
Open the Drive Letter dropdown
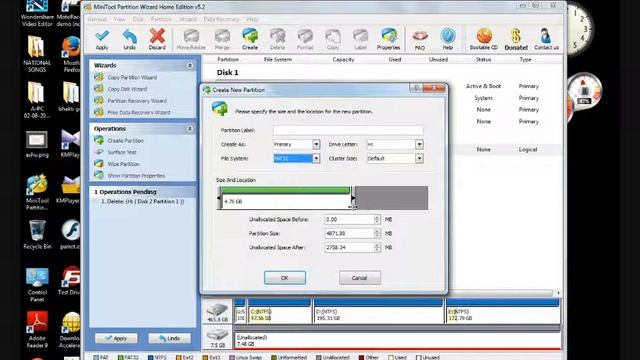419,144
